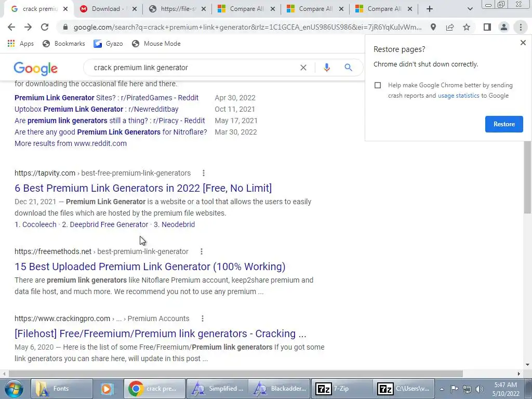Open the Bookmarks folder in bookmarks bar
Image resolution: width=532 pixels, height=399 pixels.
coord(63,44)
